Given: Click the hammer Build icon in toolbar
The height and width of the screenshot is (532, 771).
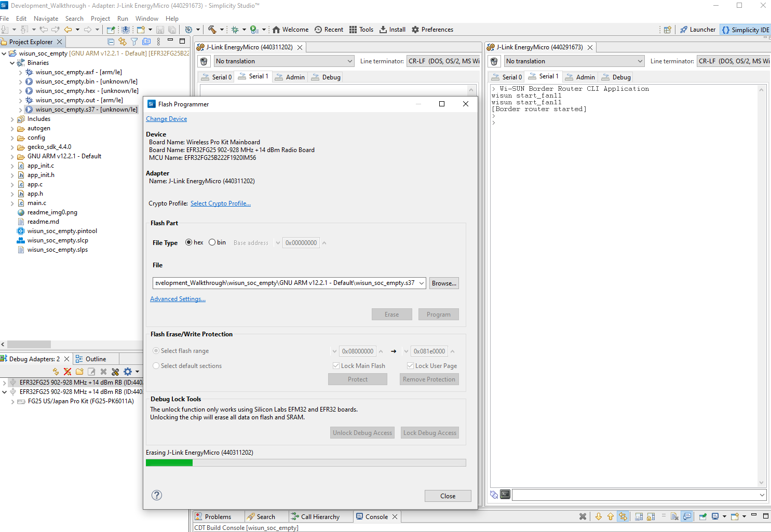Looking at the screenshot, I should (x=212, y=30).
